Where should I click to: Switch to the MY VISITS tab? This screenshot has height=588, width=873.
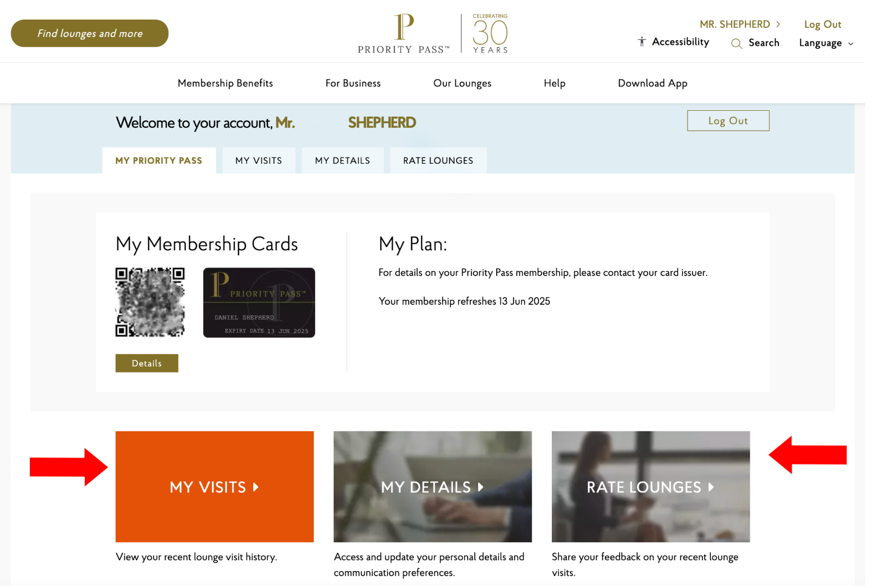click(258, 160)
